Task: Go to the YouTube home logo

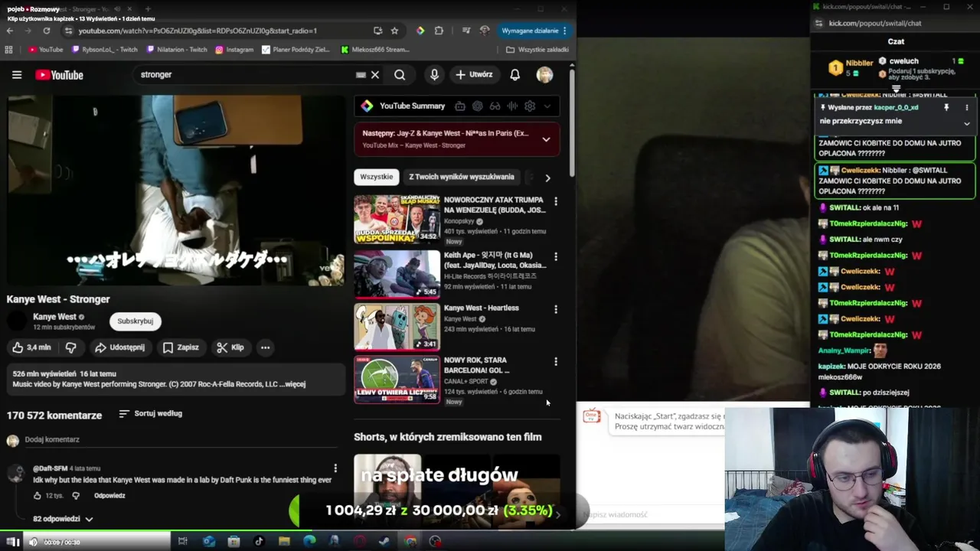Action: 59,75
